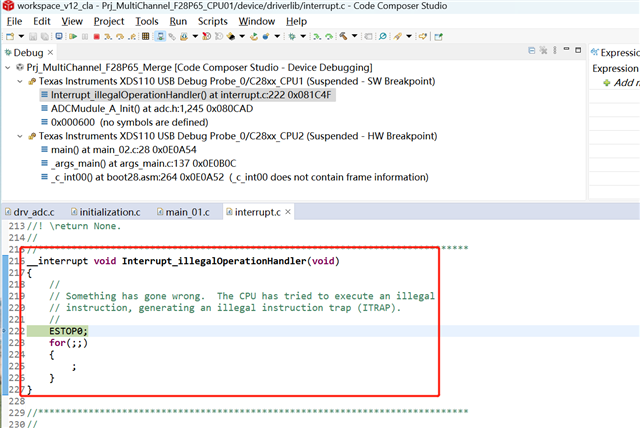Image resolution: width=640 pixels, height=428 pixels.
Task: Open the Project menu
Action: [109, 21]
